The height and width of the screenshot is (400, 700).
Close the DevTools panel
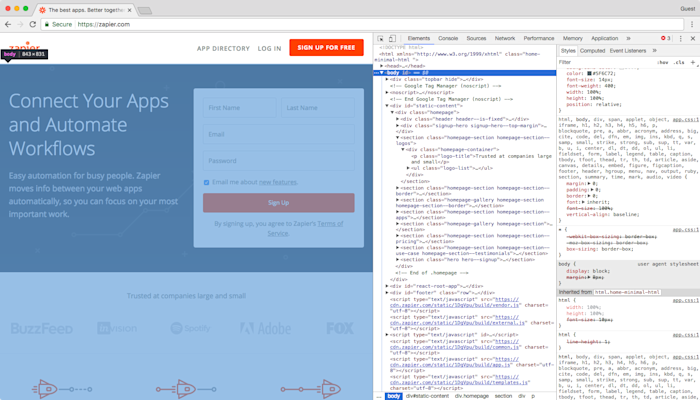tap(693, 39)
